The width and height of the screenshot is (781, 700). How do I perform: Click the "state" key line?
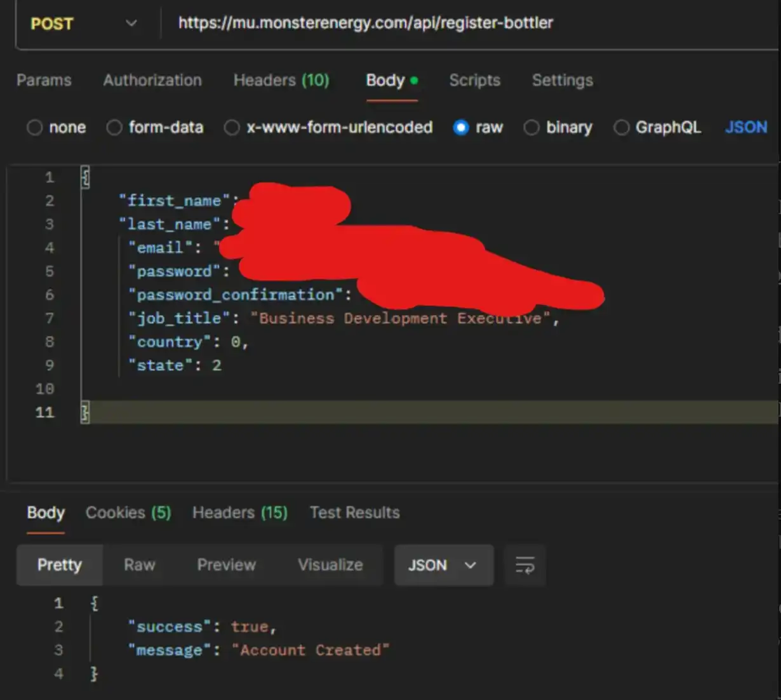tap(161, 365)
